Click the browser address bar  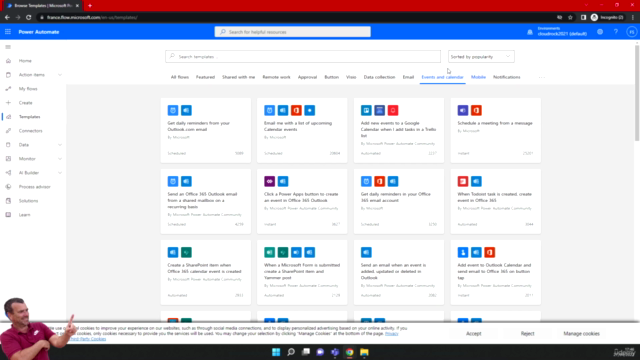point(294,17)
